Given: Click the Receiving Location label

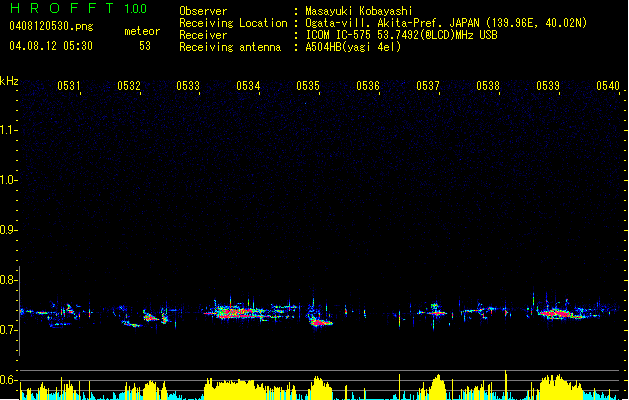Looking at the screenshot, I should coord(233,23).
